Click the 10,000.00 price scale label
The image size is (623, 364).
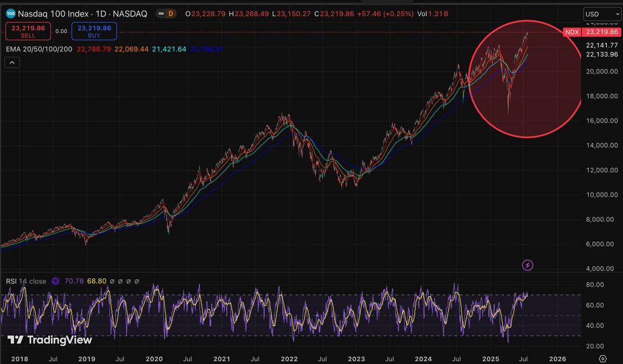pyautogui.click(x=601, y=195)
